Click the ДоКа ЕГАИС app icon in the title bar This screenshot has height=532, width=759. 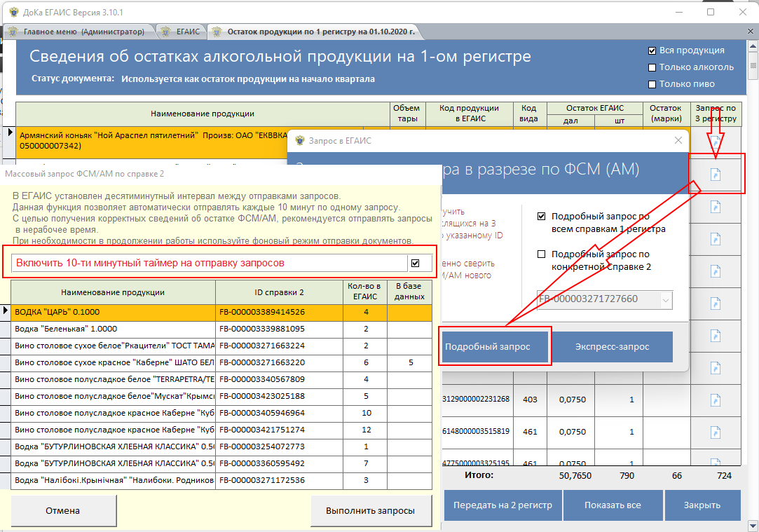13,12
